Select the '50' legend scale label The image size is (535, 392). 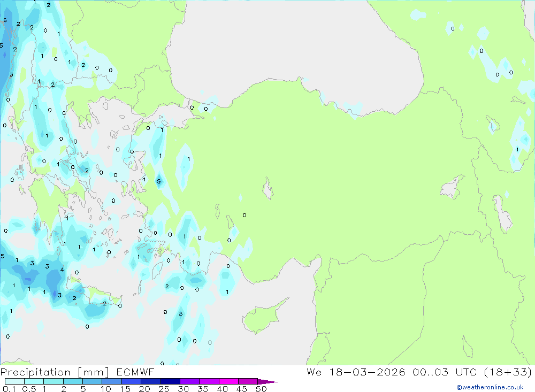[x=261, y=389]
